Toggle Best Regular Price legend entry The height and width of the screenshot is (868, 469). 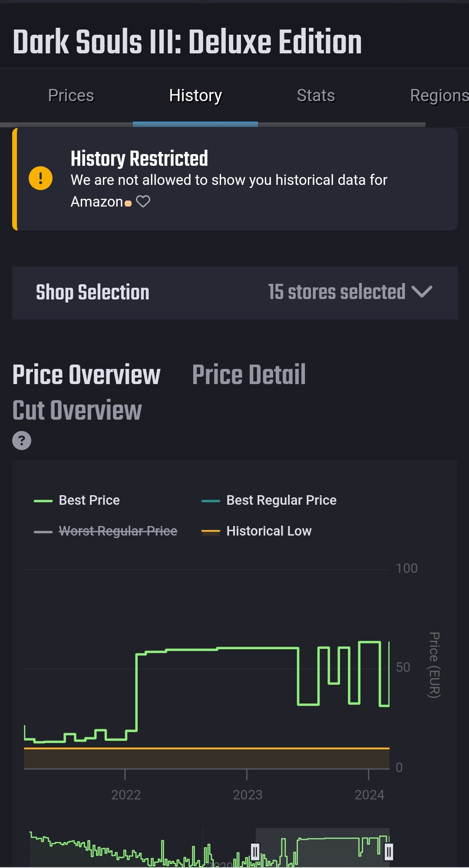click(269, 500)
